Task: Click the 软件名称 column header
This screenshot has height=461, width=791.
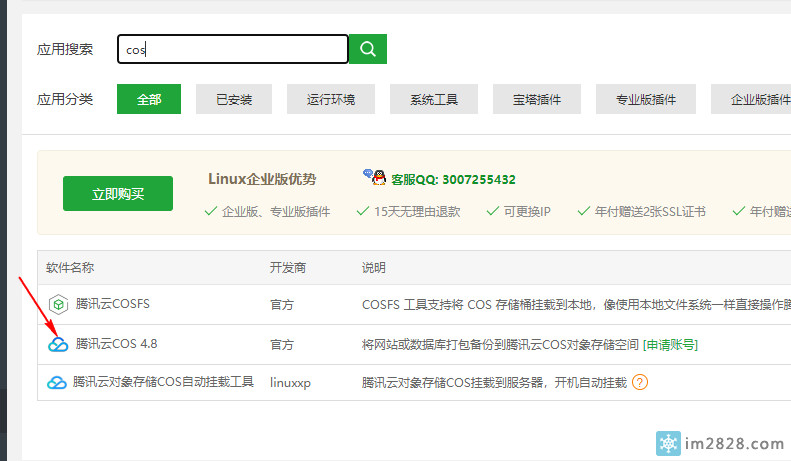Action: pyautogui.click(x=70, y=268)
